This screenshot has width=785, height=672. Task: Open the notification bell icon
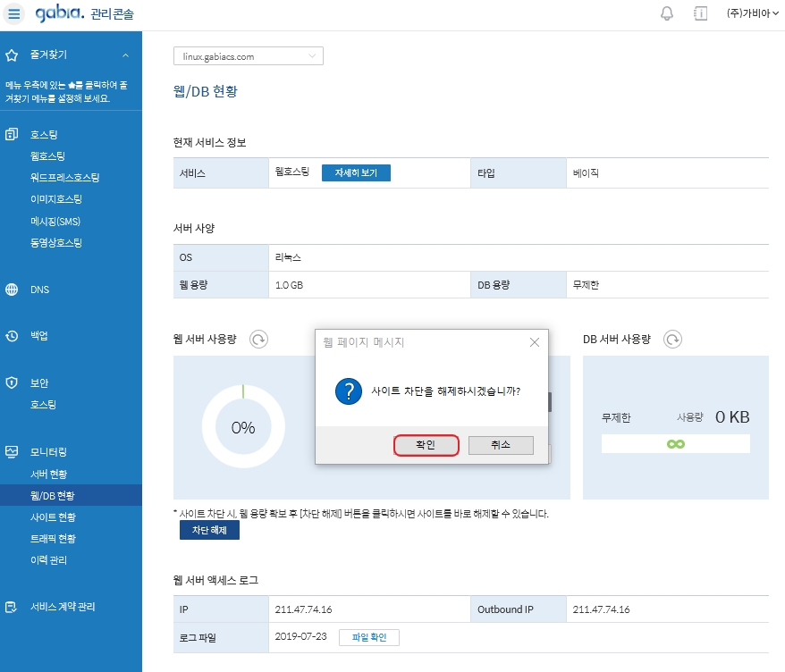pyautogui.click(x=666, y=13)
